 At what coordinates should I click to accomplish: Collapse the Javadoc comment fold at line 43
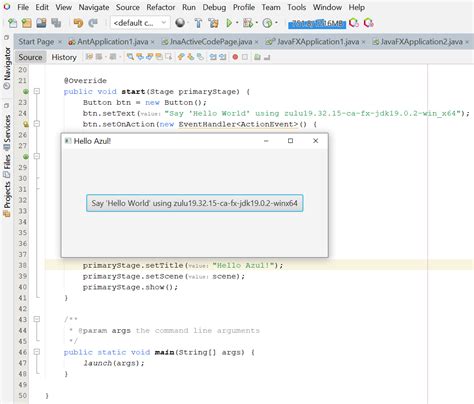(37, 319)
